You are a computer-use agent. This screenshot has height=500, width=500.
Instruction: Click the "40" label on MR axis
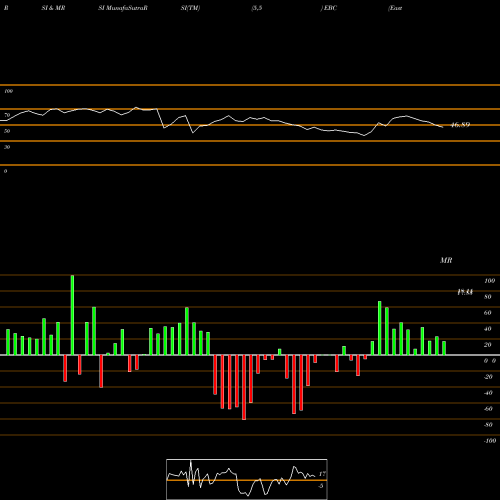[x=488, y=329]
